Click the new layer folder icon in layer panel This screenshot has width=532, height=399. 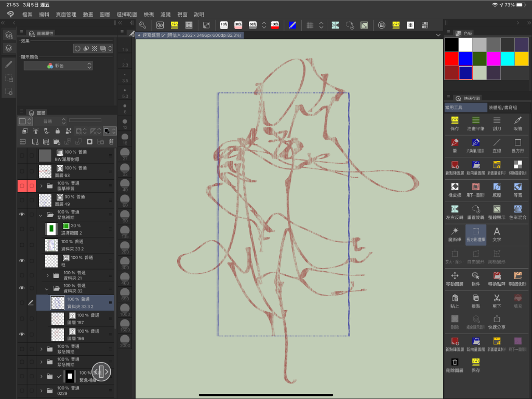pyautogui.click(x=57, y=141)
